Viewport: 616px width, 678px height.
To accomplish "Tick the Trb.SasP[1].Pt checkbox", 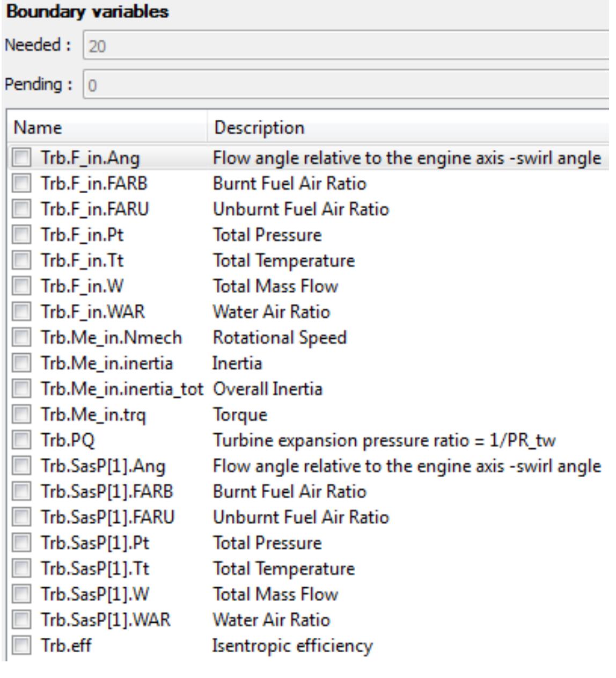I will (23, 544).
